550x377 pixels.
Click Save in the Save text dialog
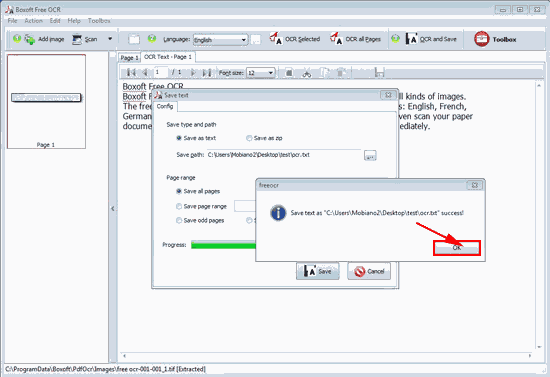pos(317,271)
